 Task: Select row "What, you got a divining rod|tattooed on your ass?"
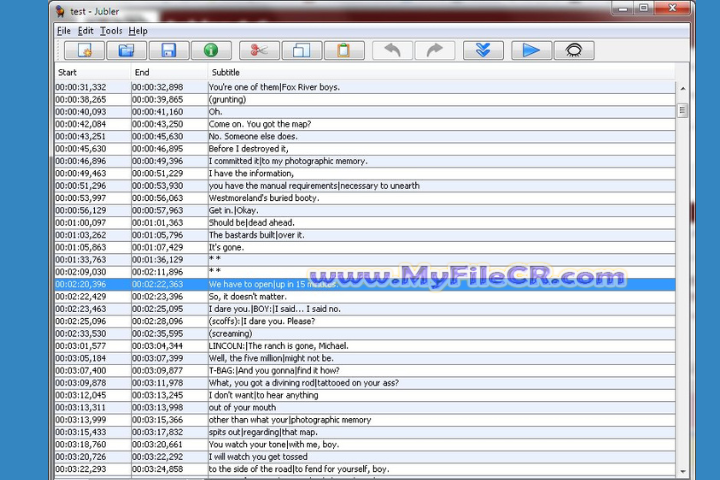(x=365, y=383)
